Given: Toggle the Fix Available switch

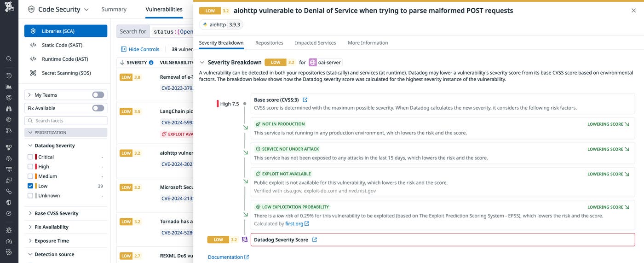Looking at the screenshot, I should point(98,108).
